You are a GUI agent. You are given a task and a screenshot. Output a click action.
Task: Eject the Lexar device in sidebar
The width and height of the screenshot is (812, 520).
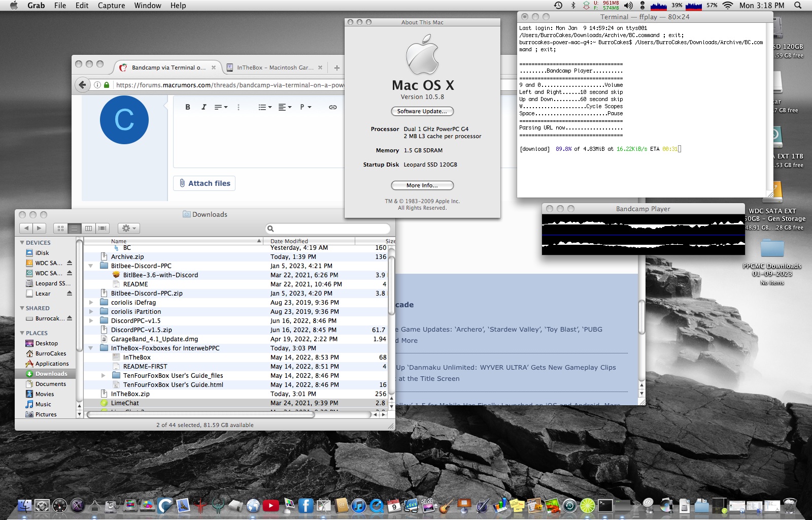[x=70, y=294]
